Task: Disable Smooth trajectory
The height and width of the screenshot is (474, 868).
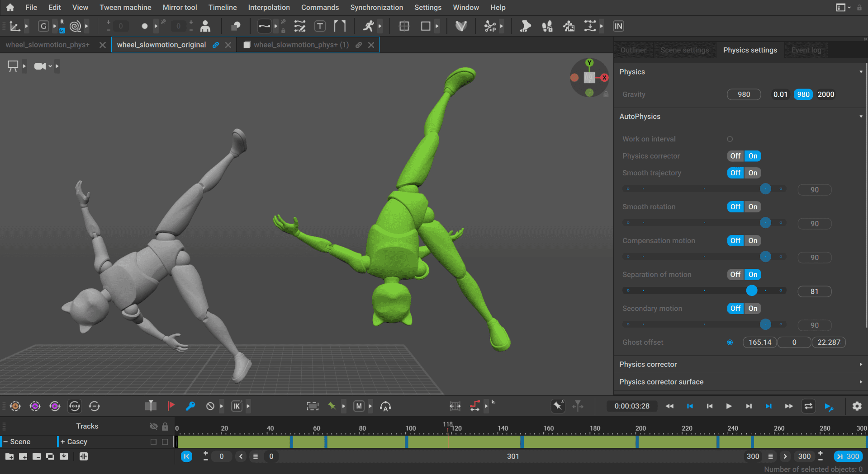Action: coord(735,173)
